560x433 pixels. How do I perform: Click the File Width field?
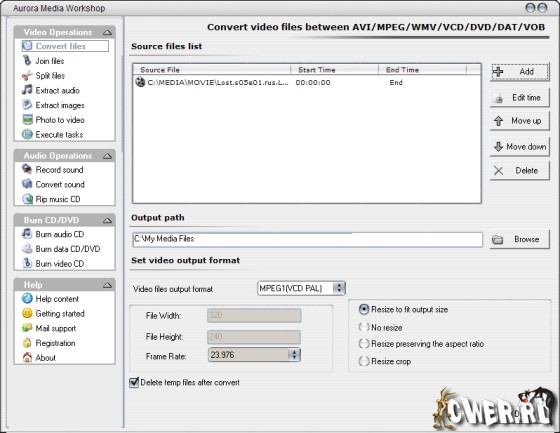click(x=254, y=315)
